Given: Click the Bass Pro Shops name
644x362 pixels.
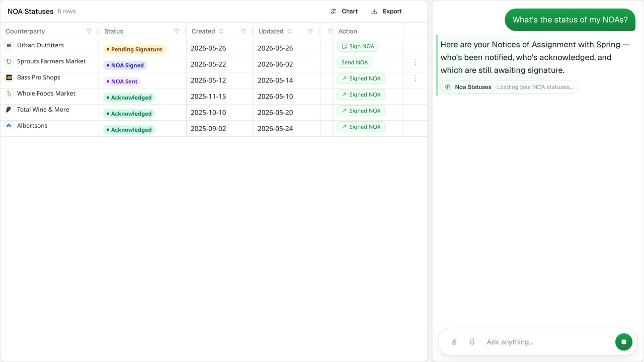Looking at the screenshot, I should pos(39,77).
